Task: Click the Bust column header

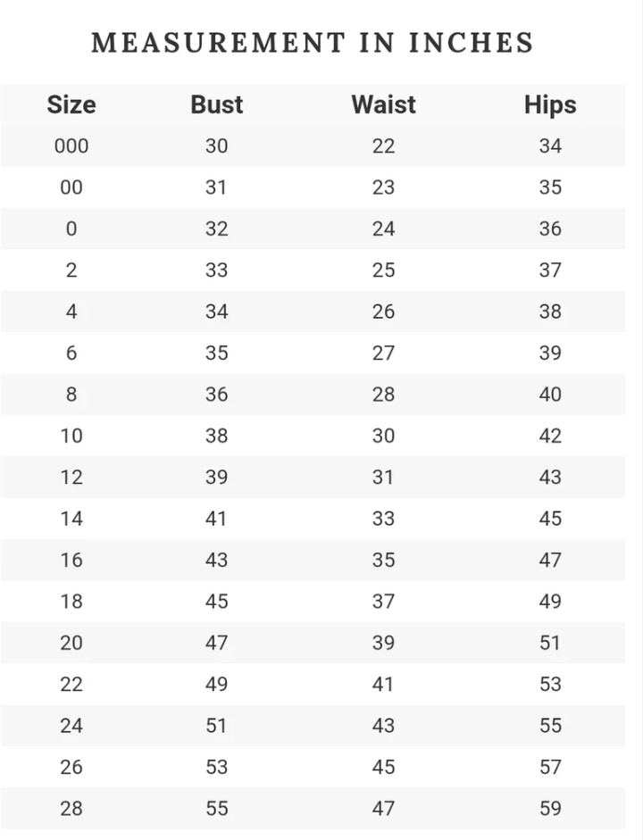Action: pos(216,104)
